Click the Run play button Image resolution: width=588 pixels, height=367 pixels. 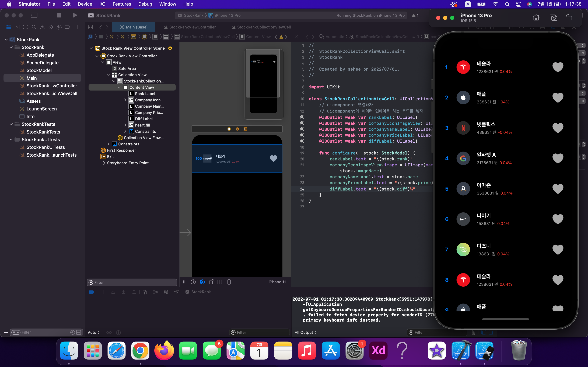pyautogui.click(x=75, y=15)
